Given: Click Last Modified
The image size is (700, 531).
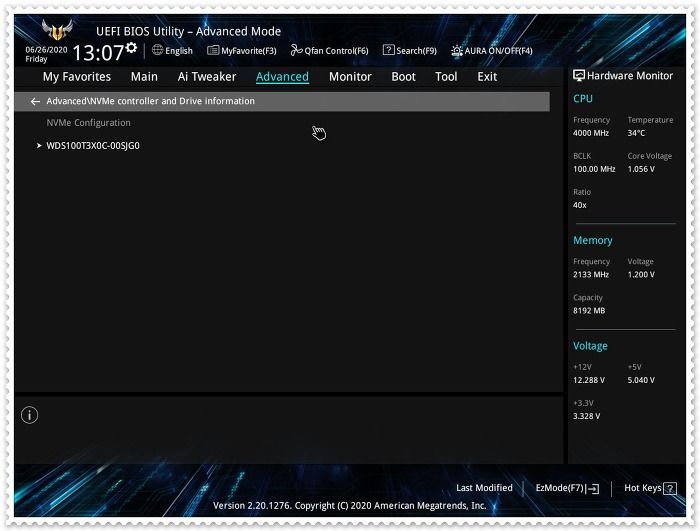Looking at the screenshot, I should [x=484, y=488].
